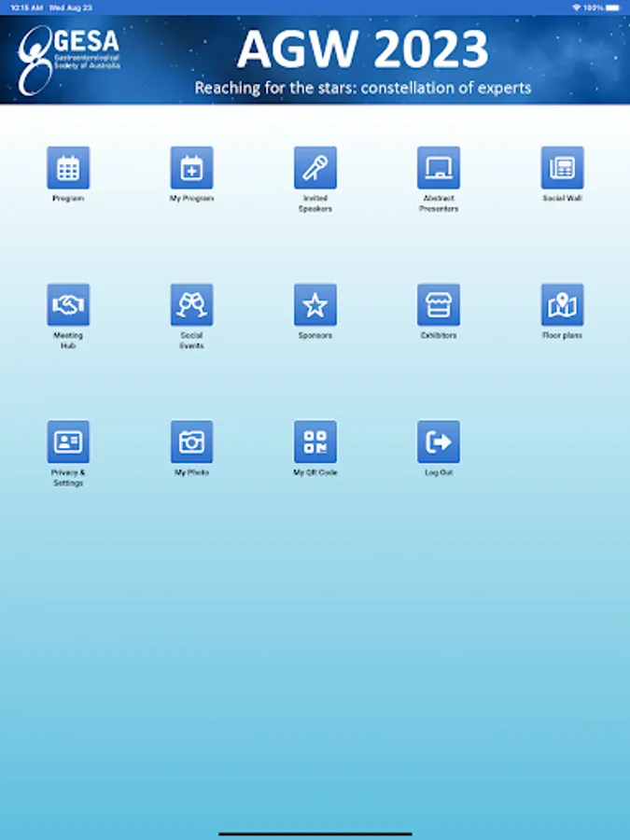Screen dimensions: 630x840
Task: Tap the Invited Speakers microphone icon
Action: [x=315, y=168]
